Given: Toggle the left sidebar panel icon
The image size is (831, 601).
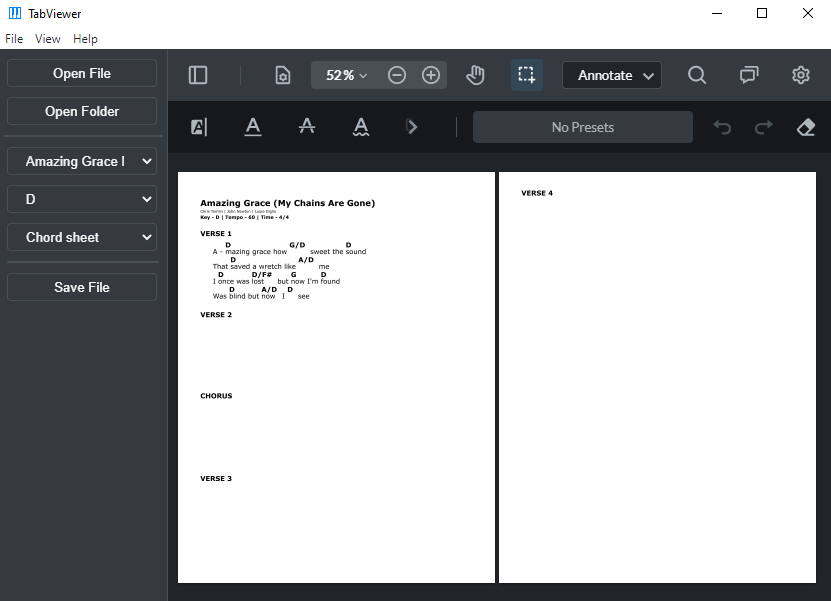Looking at the screenshot, I should click(x=198, y=75).
